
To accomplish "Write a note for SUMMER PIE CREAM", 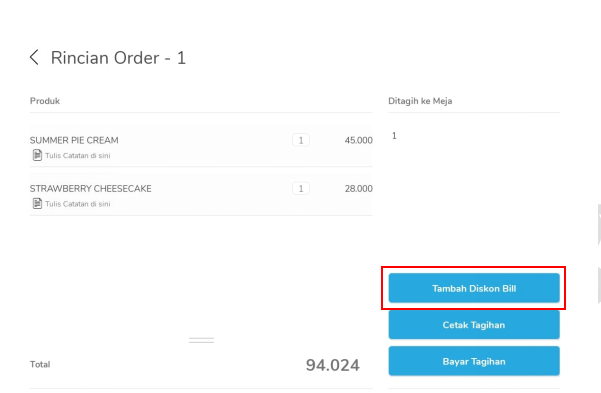I will tap(78, 156).
